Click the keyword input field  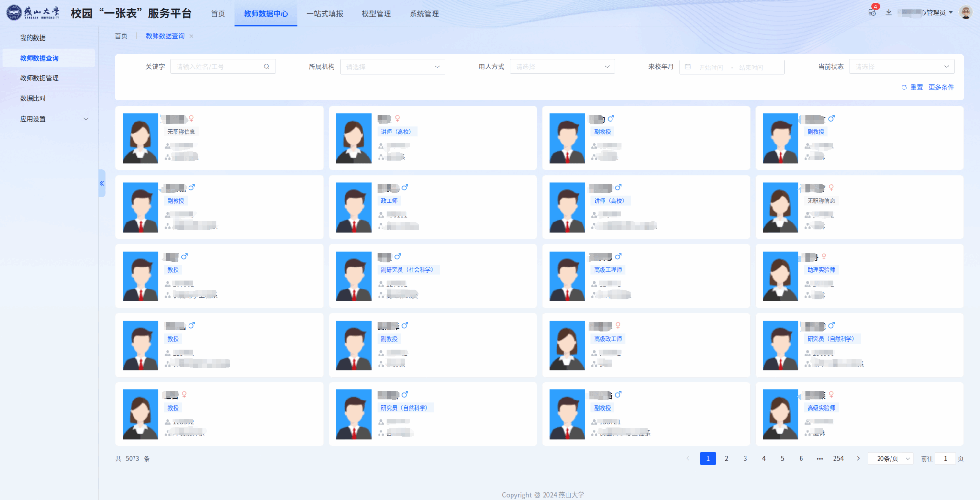(x=214, y=67)
